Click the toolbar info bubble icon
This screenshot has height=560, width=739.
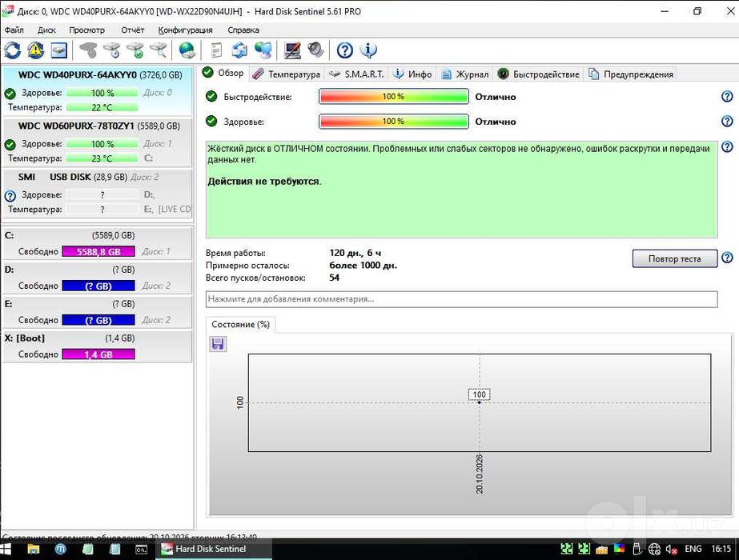[x=368, y=50]
